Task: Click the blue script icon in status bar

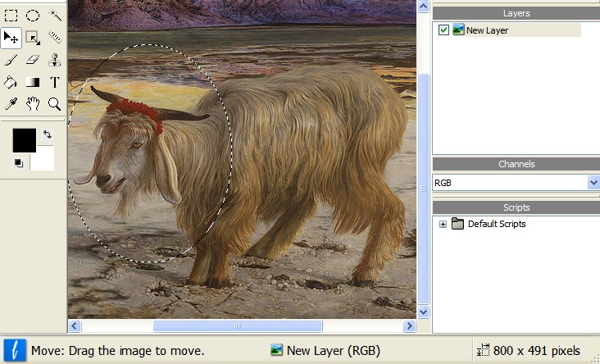Action: coord(15,350)
